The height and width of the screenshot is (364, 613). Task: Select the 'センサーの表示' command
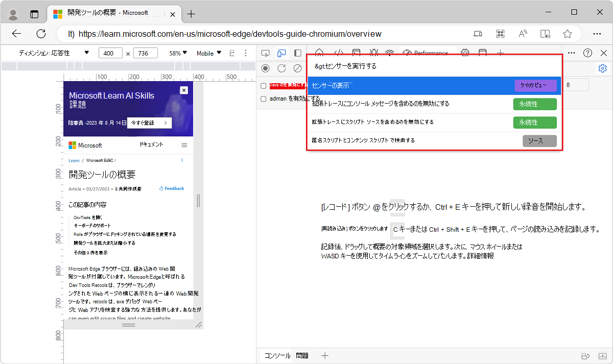(434, 86)
